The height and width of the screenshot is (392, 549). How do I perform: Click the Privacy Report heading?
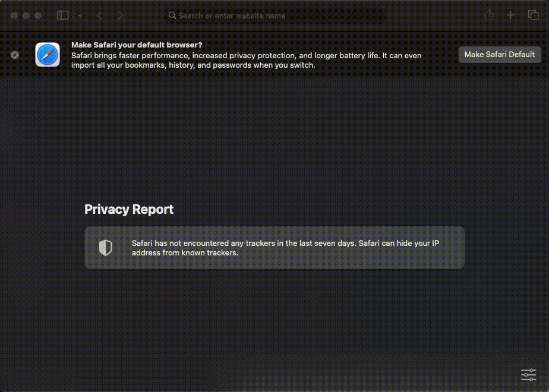coord(129,209)
